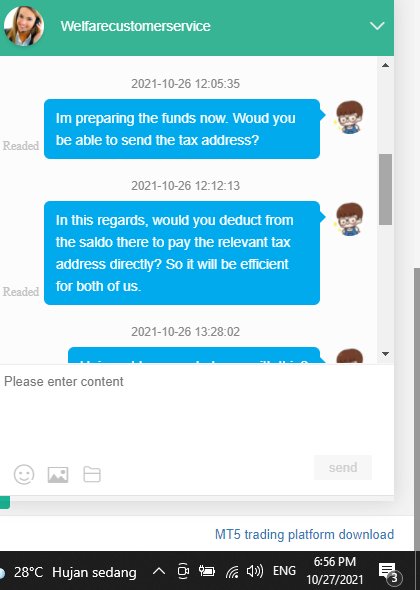The height and width of the screenshot is (590, 420).
Task: Open the emoji picker in chat
Action: tap(24, 474)
